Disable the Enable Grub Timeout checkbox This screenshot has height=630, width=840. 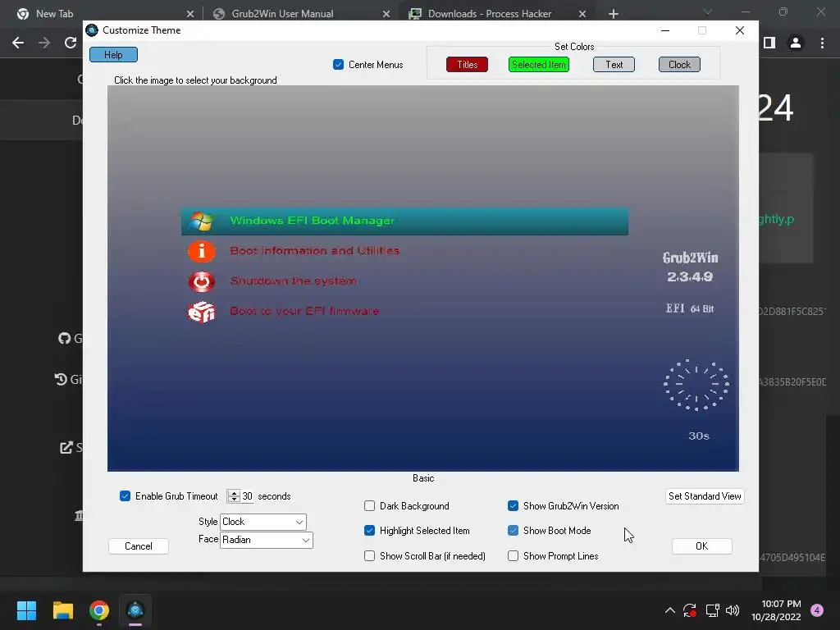(x=125, y=496)
